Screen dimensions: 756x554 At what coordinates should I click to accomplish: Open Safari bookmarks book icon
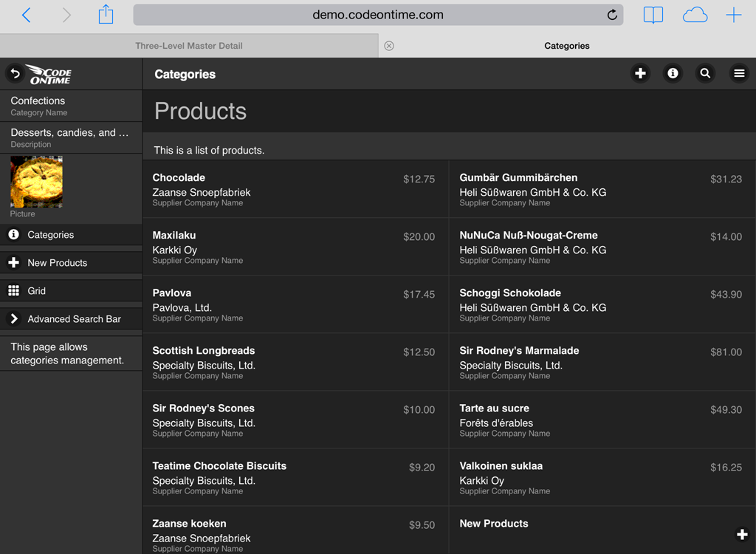[653, 15]
